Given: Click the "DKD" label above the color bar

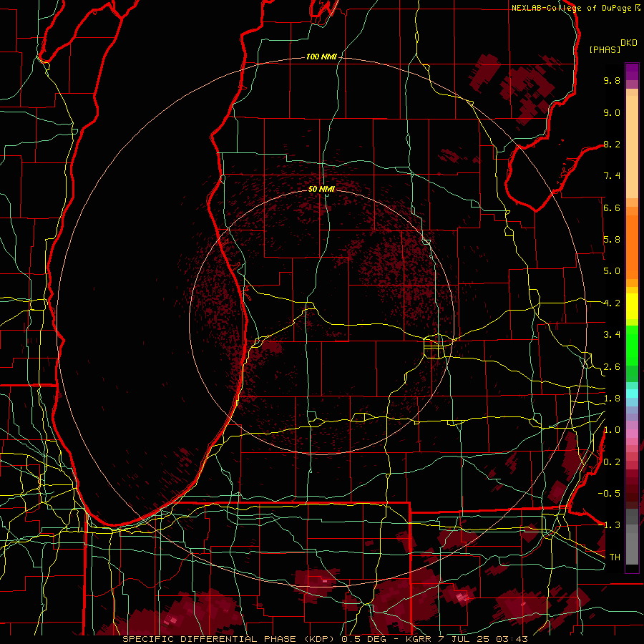Looking at the screenshot, I should pos(629,43).
